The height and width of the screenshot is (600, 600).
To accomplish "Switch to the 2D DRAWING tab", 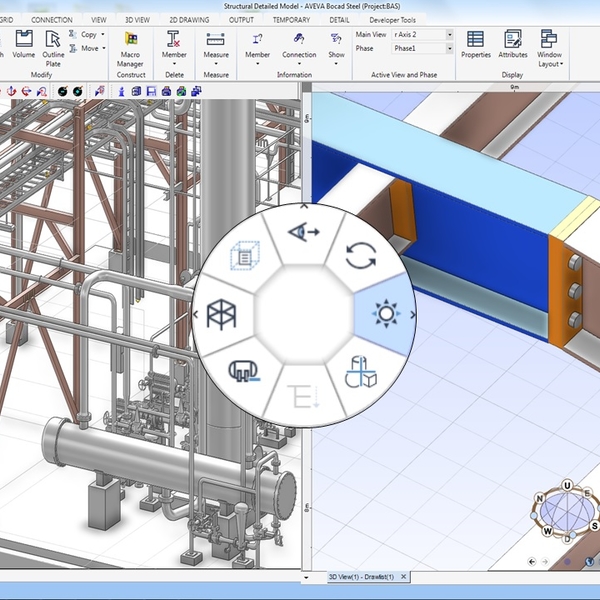I will click(189, 20).
